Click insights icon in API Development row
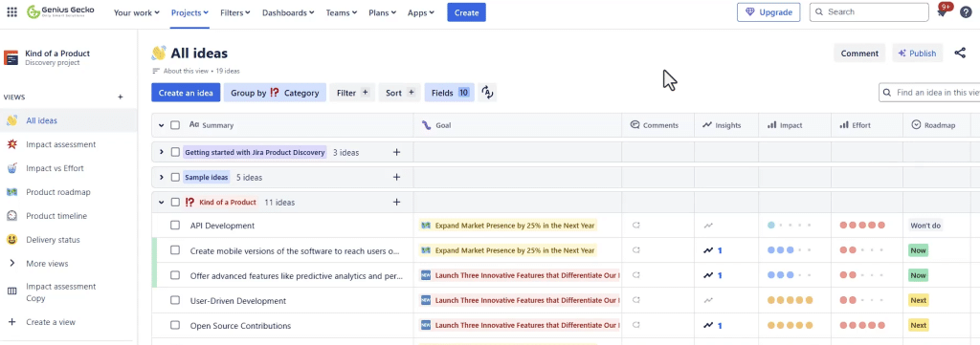This screenshot has width=980, height=345. pos(708,226)
